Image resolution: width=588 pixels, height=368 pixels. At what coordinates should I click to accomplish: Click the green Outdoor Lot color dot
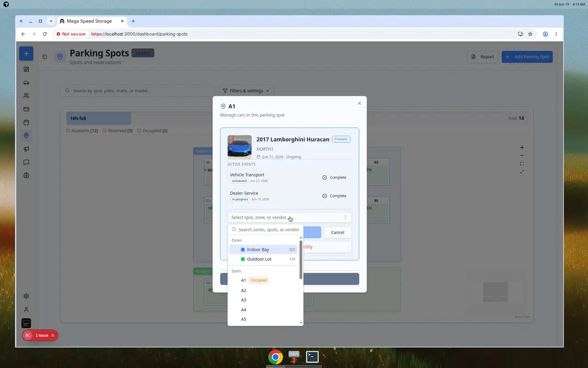click(243, 259)
